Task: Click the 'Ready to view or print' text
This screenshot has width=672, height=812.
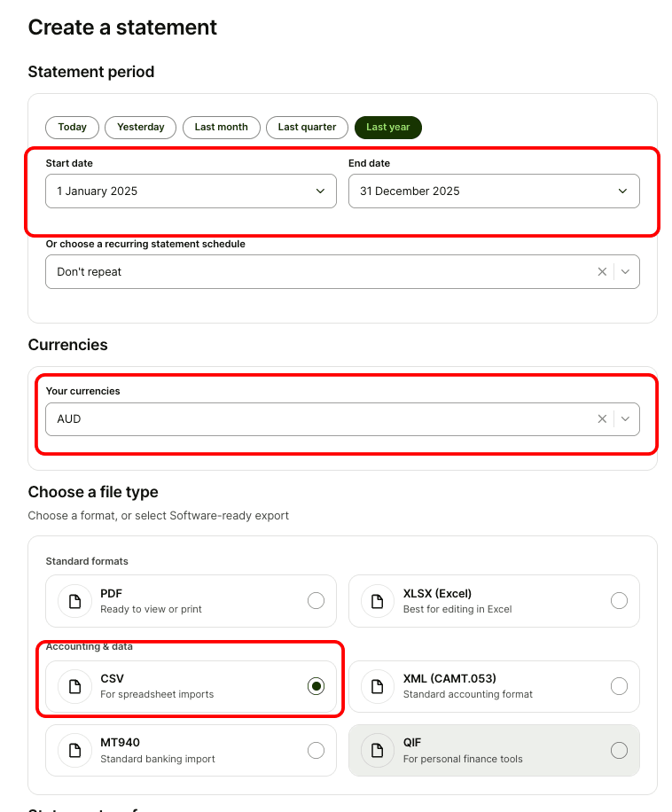Action: click(x=152, y=610)
